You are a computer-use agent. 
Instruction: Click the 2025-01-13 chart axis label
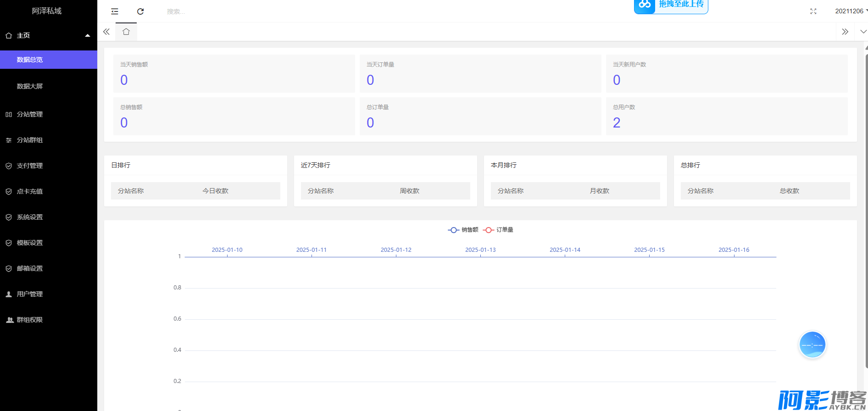coord(480,250)
